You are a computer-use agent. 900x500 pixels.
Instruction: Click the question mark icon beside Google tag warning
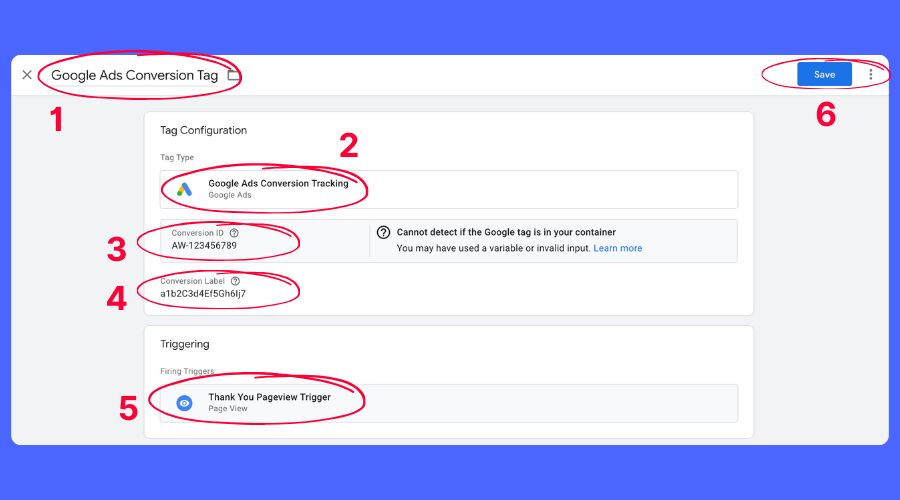383,232
